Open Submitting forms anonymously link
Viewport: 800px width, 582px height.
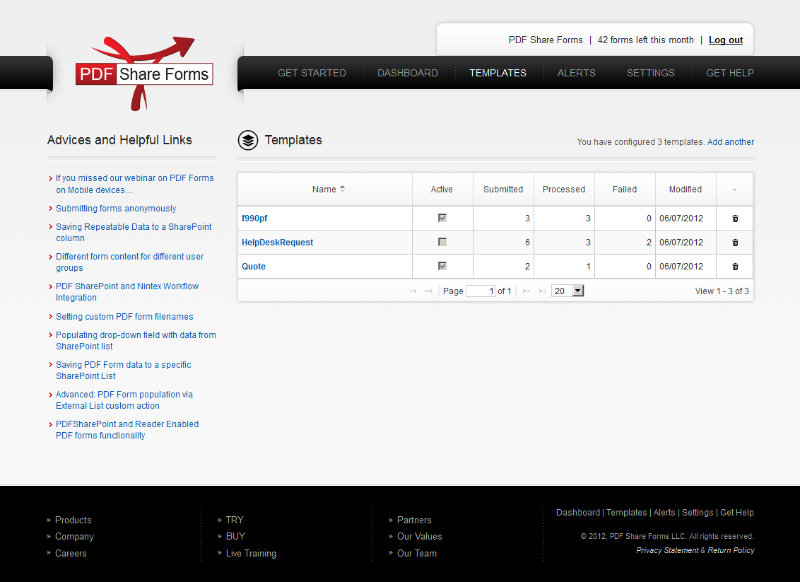(x=116, y=208)
